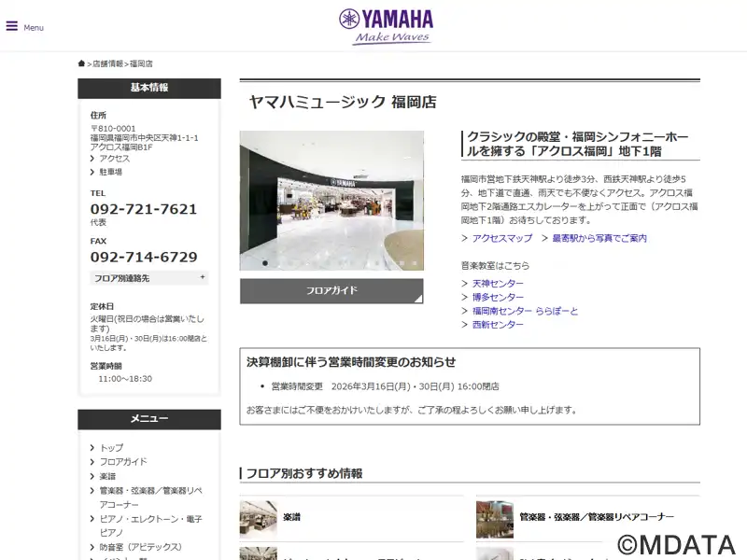Viewport: 747px width, 560px height.
Task: Click the phone number 092-721-7621
Action: pos(144,209)
